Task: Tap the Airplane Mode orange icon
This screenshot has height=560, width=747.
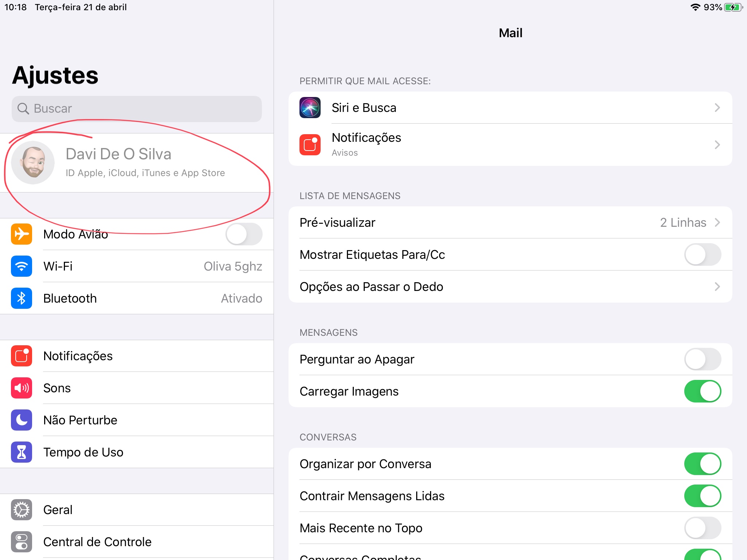Action: point(22,234)
